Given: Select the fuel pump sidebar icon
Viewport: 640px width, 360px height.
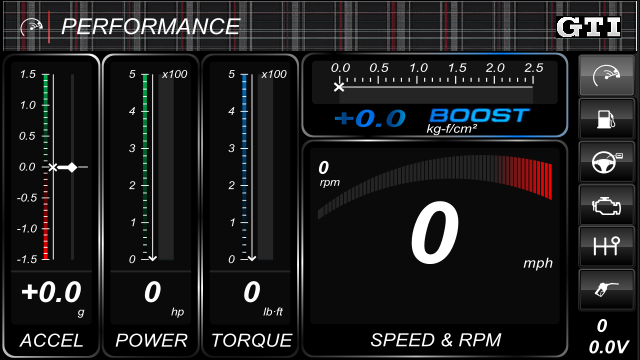Looking at the screenshot, I should (x=607, y=119).
